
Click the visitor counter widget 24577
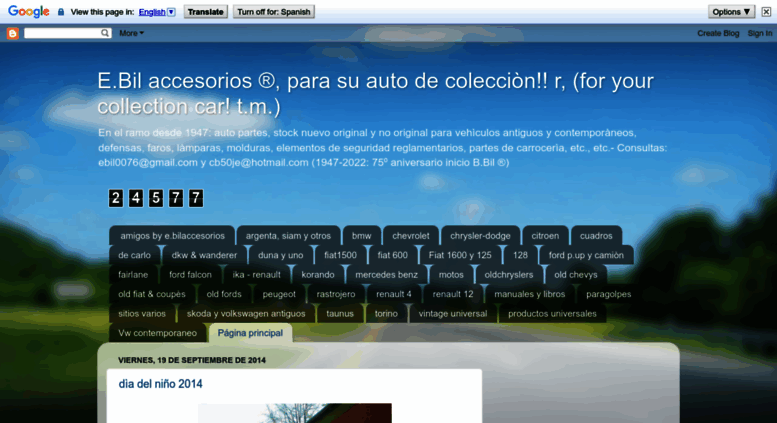tap(156, 198)
